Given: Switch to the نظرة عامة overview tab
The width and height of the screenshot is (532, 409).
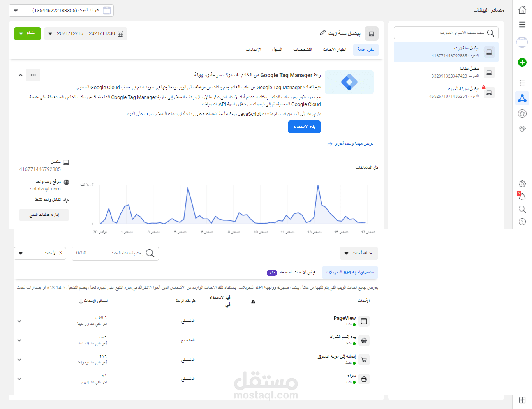Looking at the screenshot, I should [x=366, y=49].
